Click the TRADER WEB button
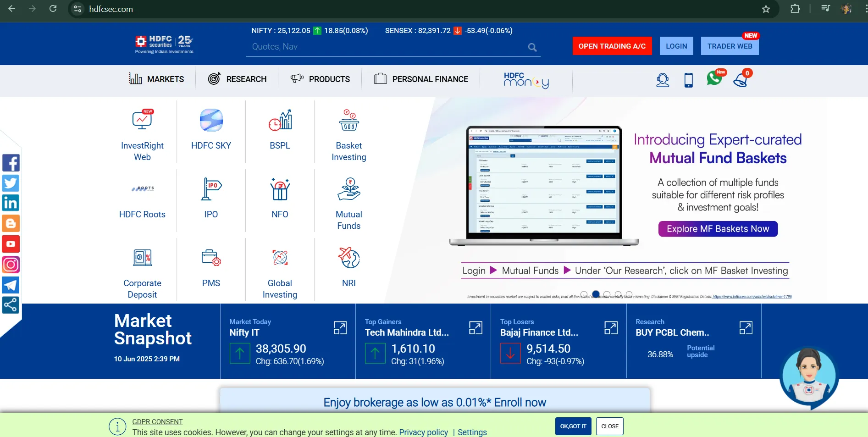868x437 pixels. coord(730,46)
